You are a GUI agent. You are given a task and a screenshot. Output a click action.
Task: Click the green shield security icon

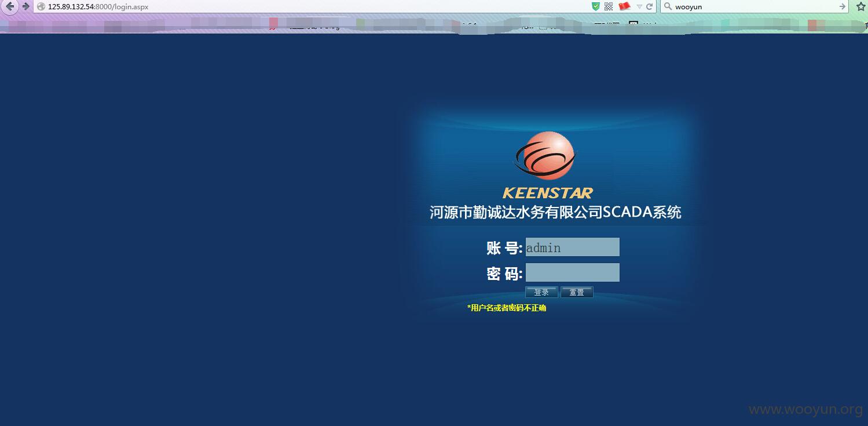[x=596, y=7]
